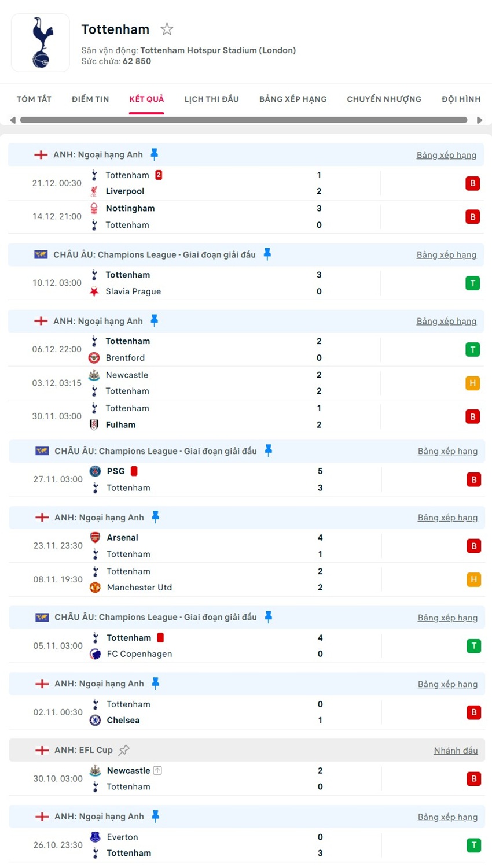Open the CHUYỂN NHƯỢNG tab
Viewport: 492px width, 868px height.
coord(384,99)
